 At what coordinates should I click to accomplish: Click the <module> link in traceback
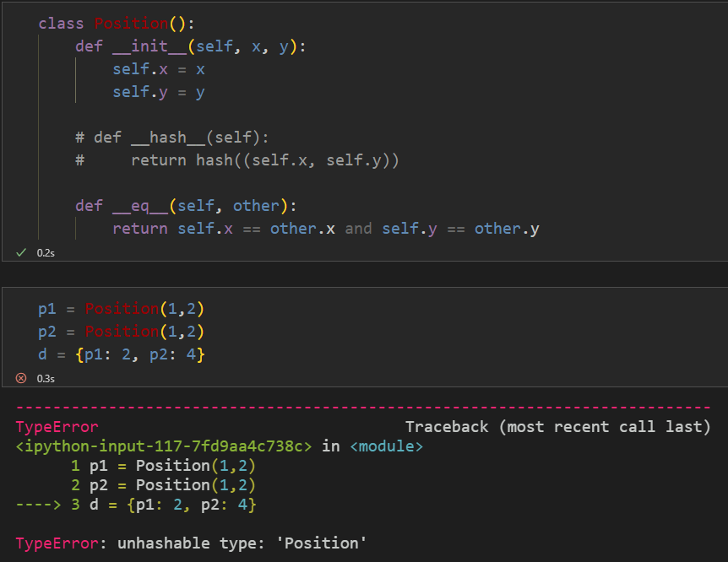[386, 446]
